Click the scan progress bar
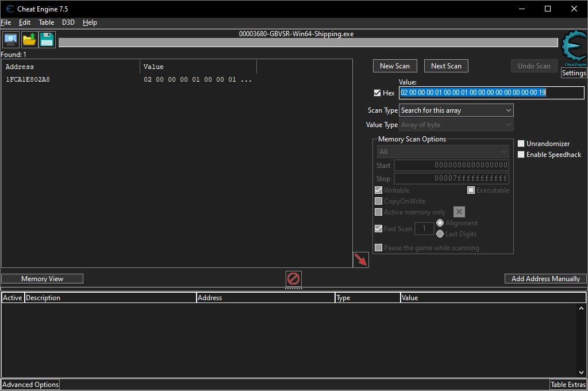The image size is (588, 391). pyautogui.click(x=308, y=43)
